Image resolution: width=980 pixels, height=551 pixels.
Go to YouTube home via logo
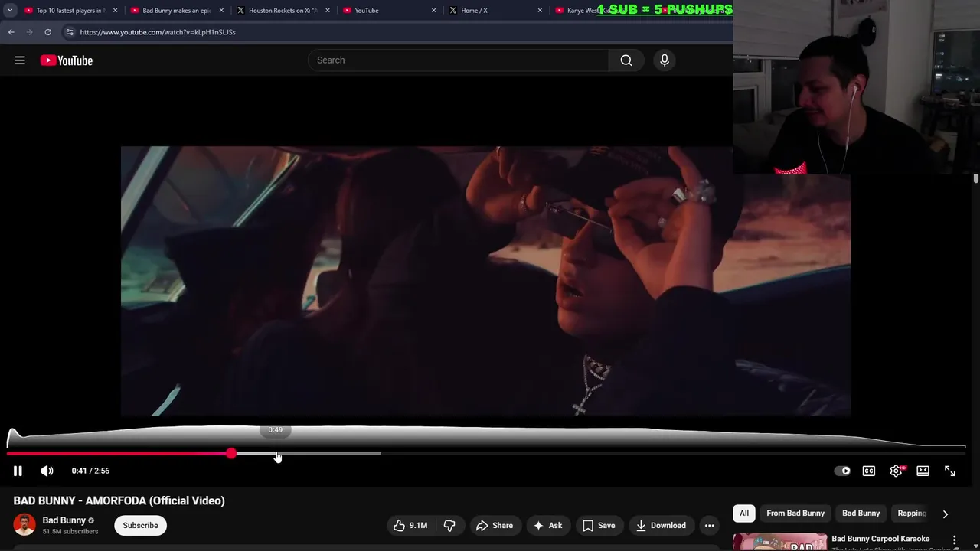coord(67,60)
